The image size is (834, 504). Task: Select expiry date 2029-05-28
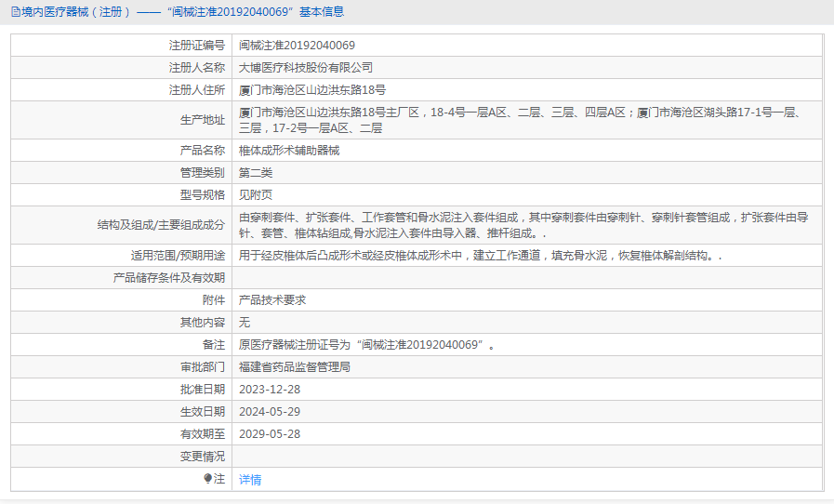(x=270, y=435)
